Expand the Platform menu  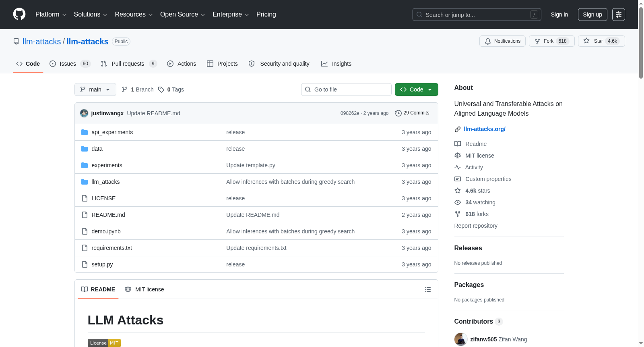[x=51, y=15]
